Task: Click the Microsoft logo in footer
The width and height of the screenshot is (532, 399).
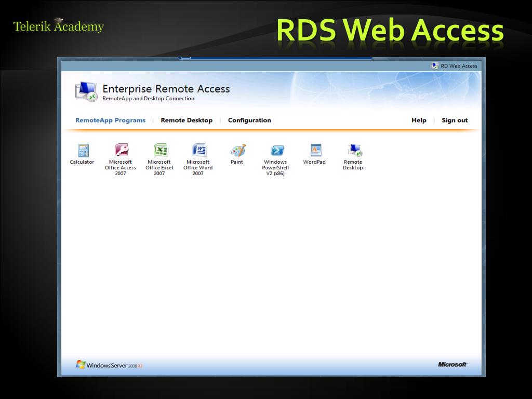Action: coord(453,364)
